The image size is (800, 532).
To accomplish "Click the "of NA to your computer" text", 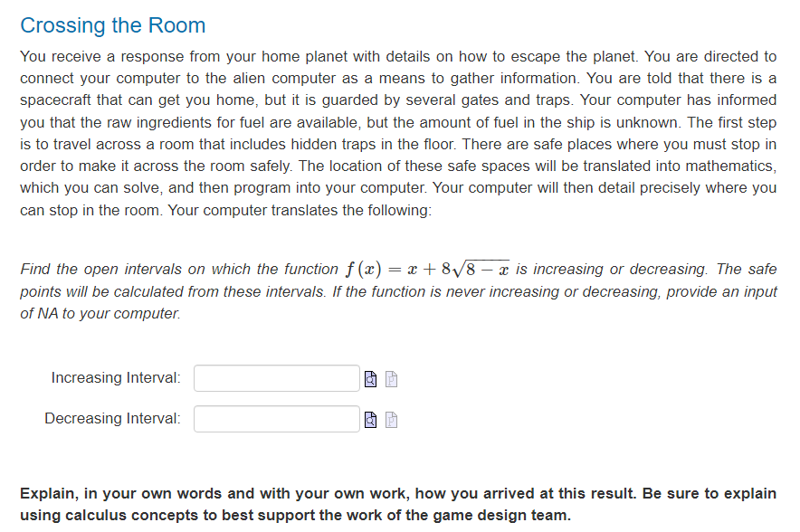I will pos(100,313).
